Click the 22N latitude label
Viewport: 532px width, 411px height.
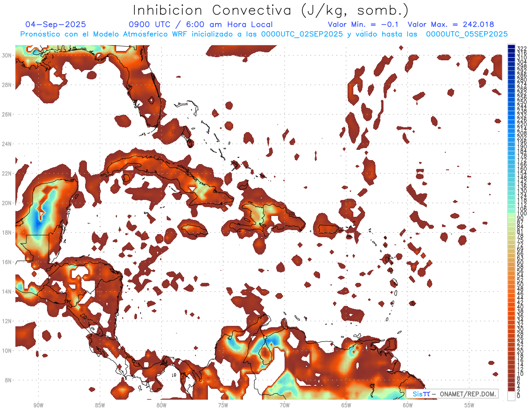[x=8, y=173]
